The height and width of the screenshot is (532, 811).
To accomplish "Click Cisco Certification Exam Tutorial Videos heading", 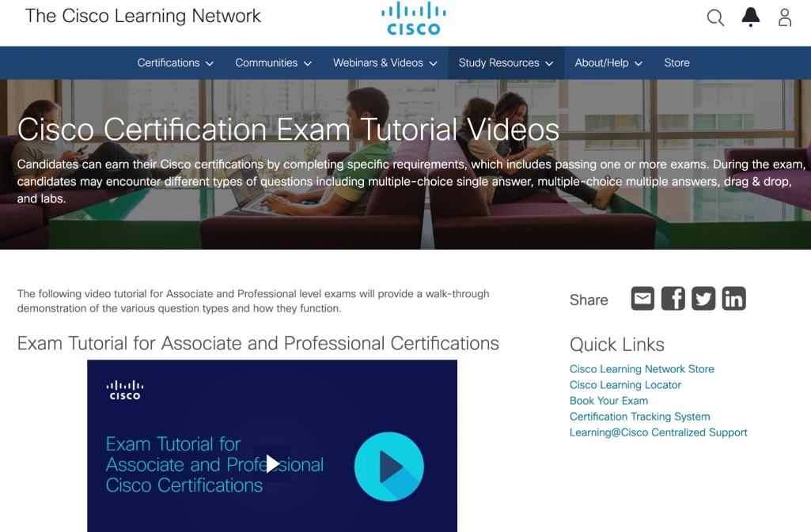I will tap(288, 129).
